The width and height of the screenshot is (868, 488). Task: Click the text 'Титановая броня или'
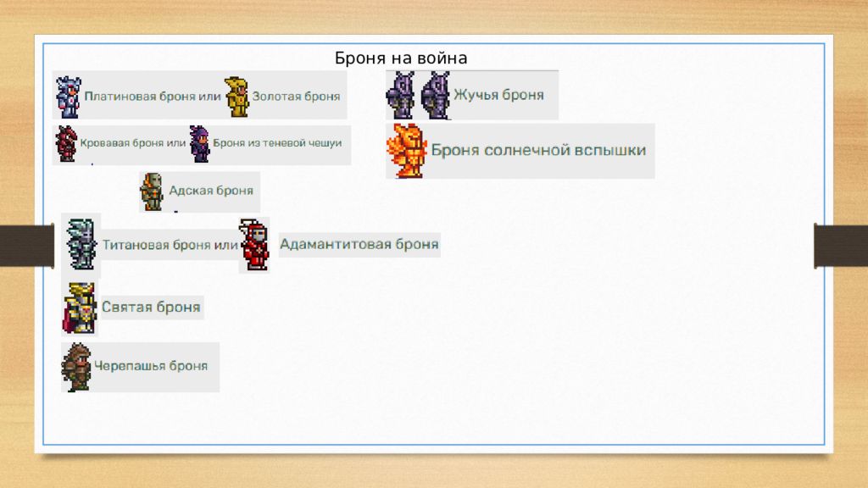point(170,245)
